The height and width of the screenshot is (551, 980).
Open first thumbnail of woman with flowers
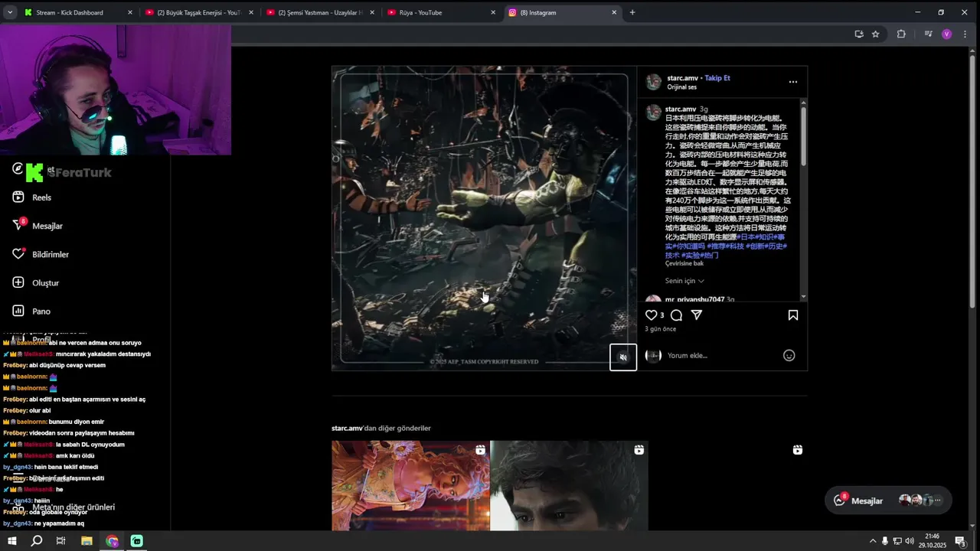(x=410, y=486)
